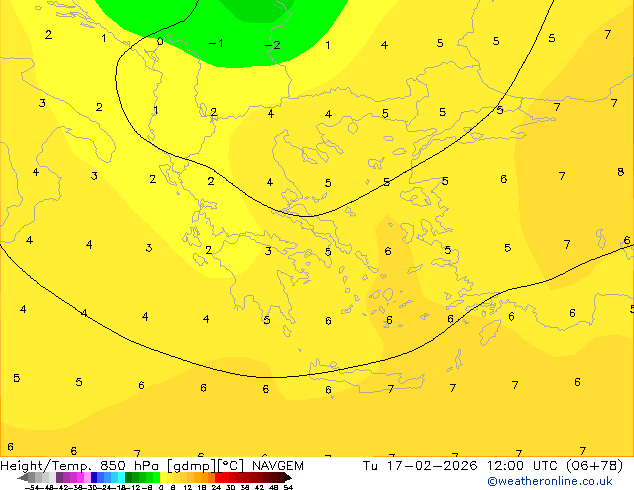Click the '8' temperature value at right edge
The image size is (634, 490).
click(621, 172)
